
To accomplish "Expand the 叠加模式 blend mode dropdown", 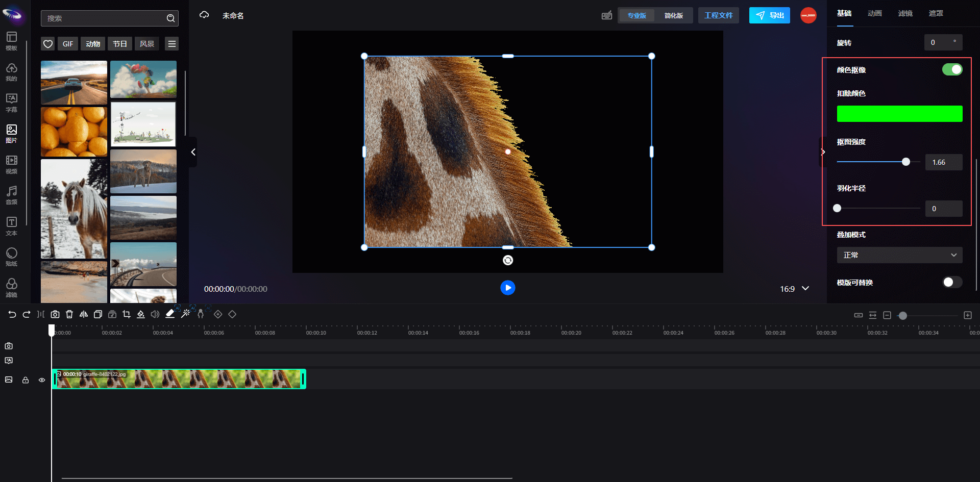I will tap(899, 255).
